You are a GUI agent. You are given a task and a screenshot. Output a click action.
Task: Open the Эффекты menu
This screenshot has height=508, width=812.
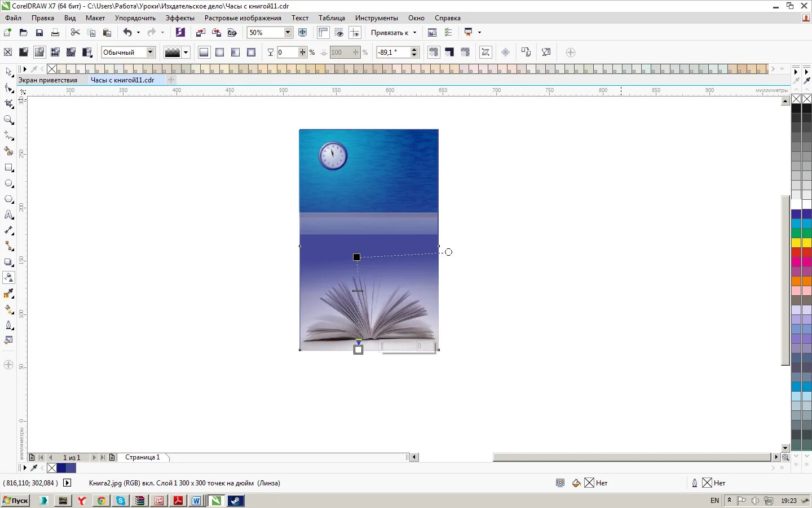tap(180, 18)
